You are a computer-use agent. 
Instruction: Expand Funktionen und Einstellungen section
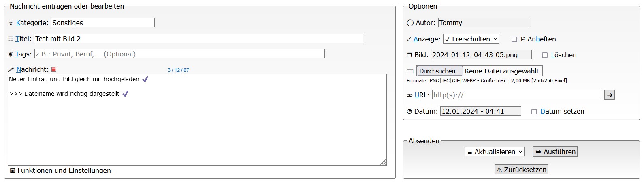pos(13,171)
